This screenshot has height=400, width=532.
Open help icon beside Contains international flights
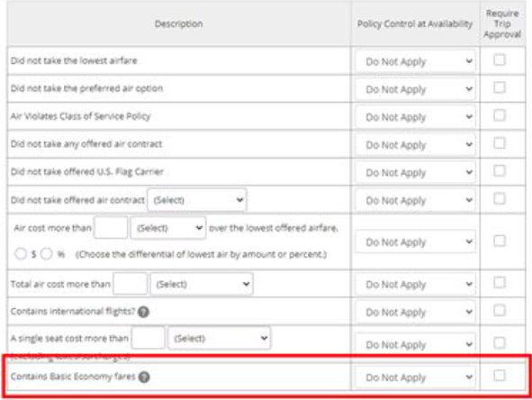pyautogui.click(x=143, y=312)
